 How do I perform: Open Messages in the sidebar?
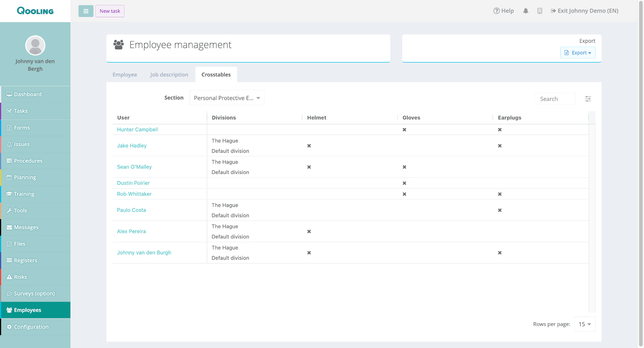click(35, 227)
